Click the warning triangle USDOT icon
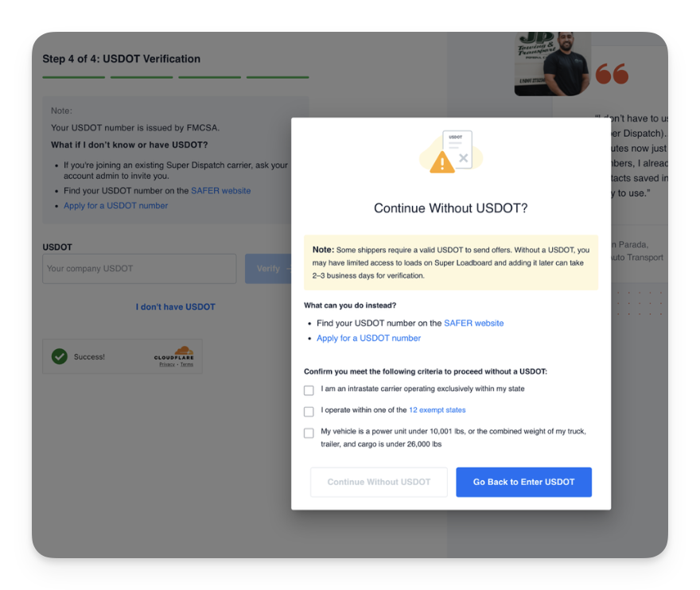Screen dimensions: 700x590 pos(451,152)
